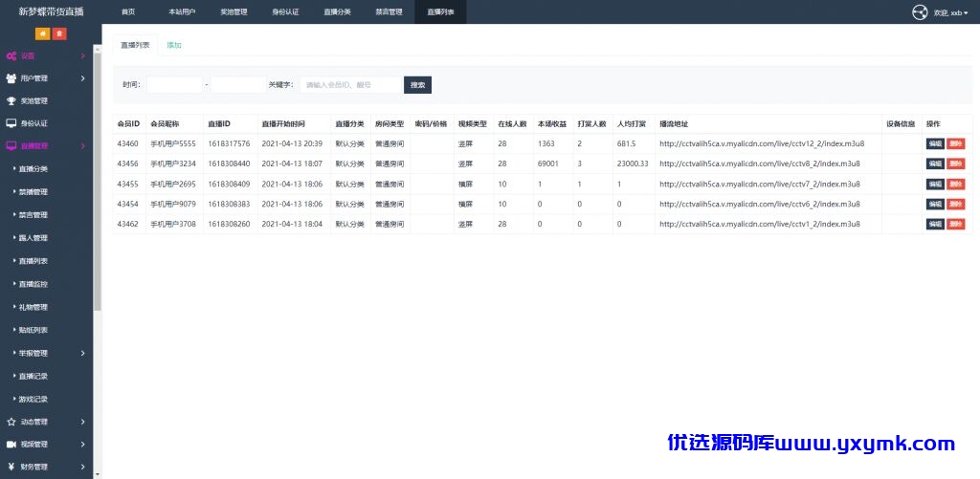Click the red trash icon button
Image resolution: width=980 pixels, height=479 pixels.
tap(59, 33)
